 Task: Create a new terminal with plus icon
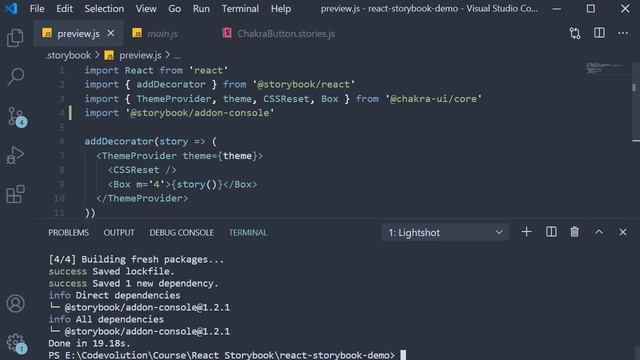tap(527, 232)
